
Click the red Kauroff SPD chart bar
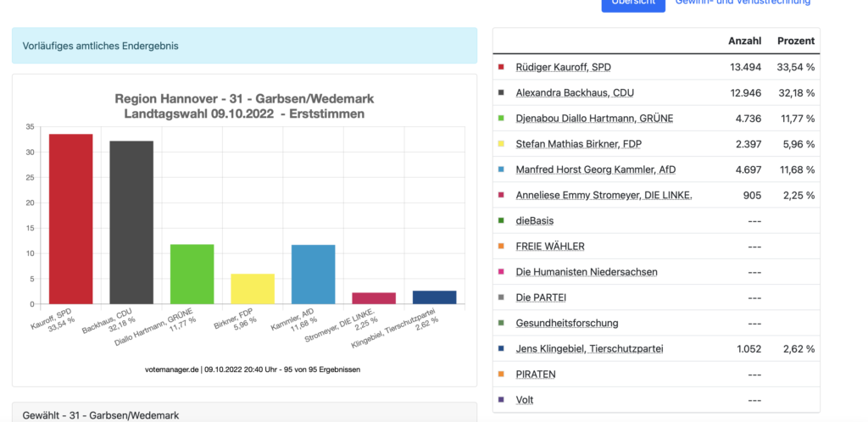[70, 219]
